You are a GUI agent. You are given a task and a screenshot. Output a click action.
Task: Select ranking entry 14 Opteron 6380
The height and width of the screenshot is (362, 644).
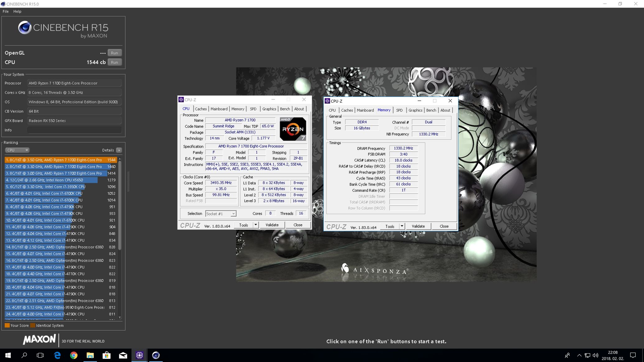pyautogui.click(x=61, y=247)
